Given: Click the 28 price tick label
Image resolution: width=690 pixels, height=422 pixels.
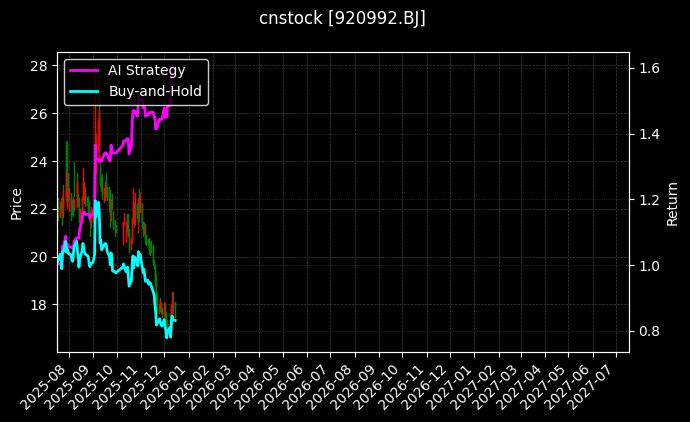Looking at the screenshot, I should coord(40,66).
